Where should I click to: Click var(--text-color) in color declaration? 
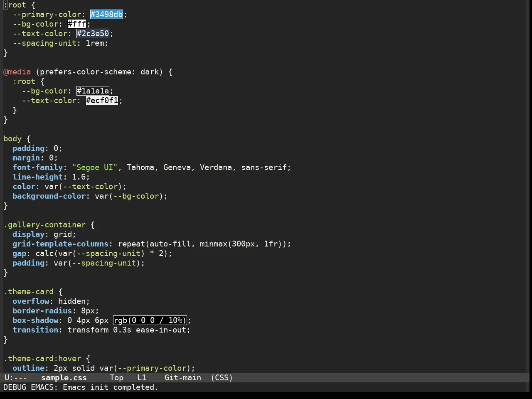[x=83, y=187]
